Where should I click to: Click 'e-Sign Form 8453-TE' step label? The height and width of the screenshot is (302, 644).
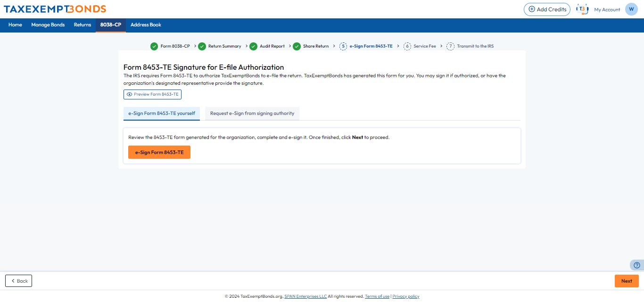(x=371, y=46)
